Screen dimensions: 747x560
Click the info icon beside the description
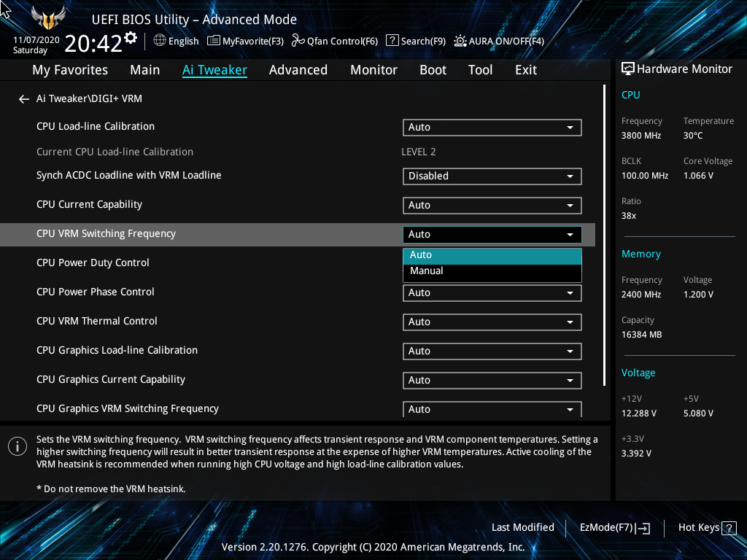point(18,446)
